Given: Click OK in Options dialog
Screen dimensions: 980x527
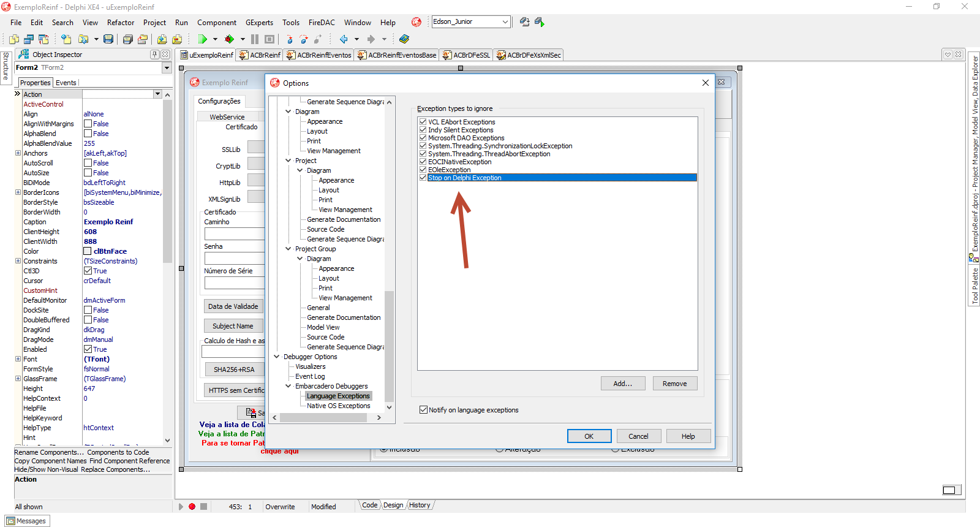Looking at the screenshot, I should point(589,436).
